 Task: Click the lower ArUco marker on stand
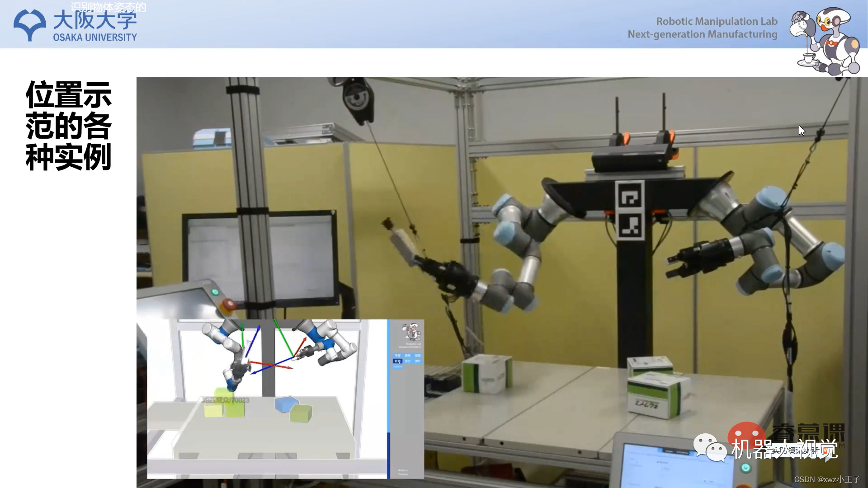pos(630,225)
